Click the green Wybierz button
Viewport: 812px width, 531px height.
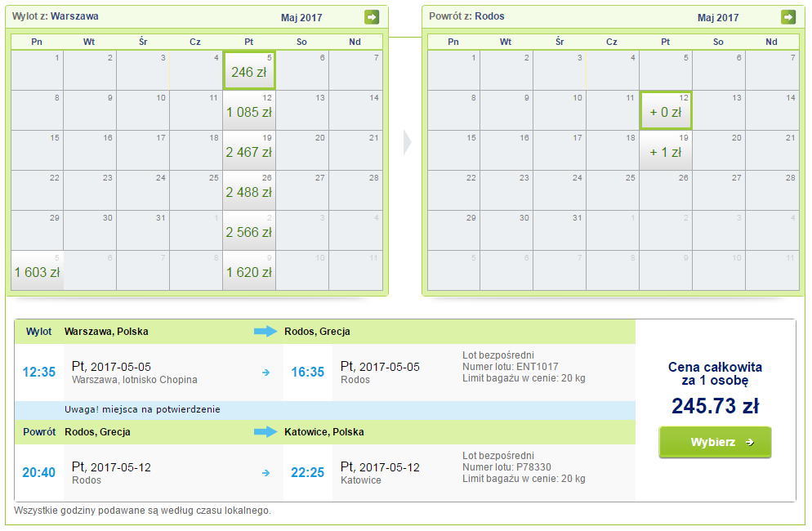(x=715, y=442)
